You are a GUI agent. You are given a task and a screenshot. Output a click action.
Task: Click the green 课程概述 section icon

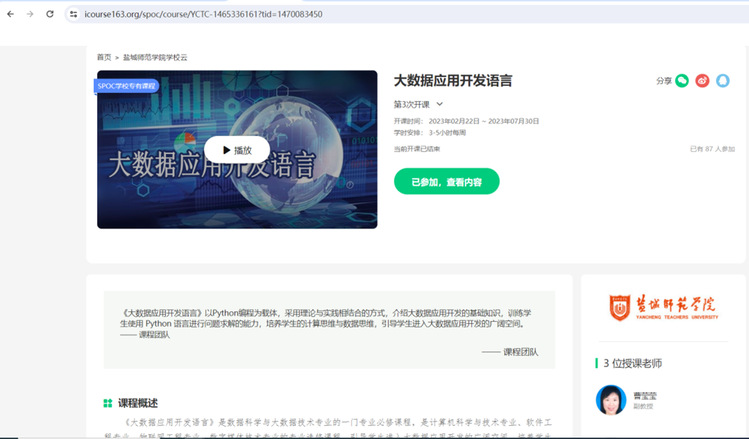pos(107,403)
